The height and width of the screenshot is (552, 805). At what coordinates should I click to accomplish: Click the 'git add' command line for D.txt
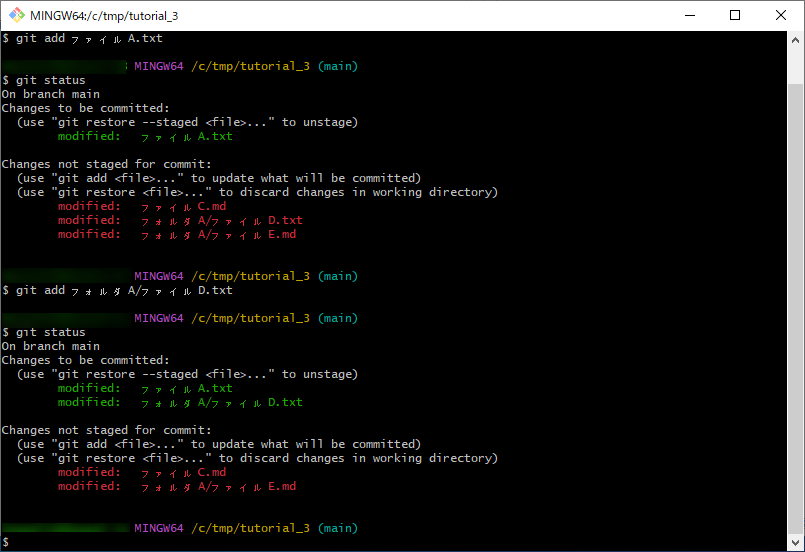117,291
